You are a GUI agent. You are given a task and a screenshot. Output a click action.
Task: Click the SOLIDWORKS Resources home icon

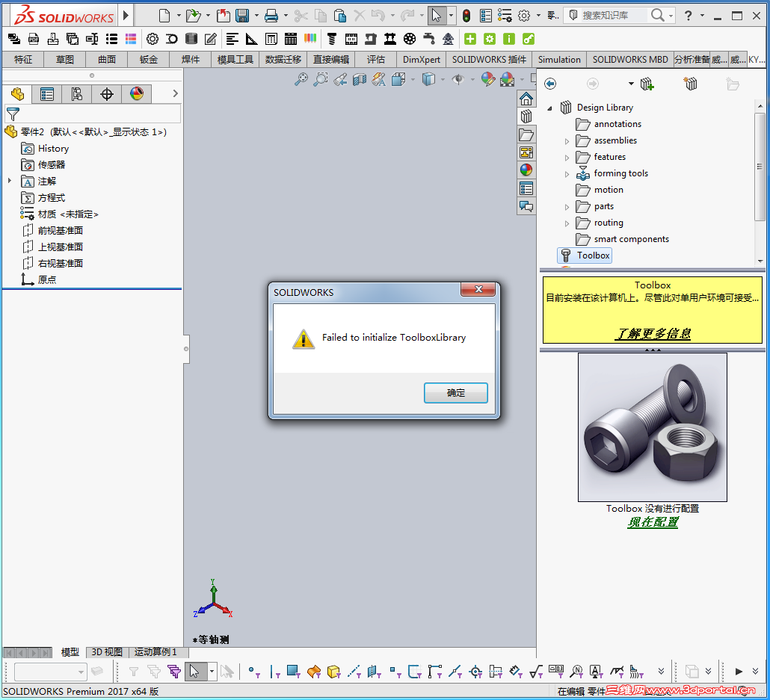(x=526, y=99)
